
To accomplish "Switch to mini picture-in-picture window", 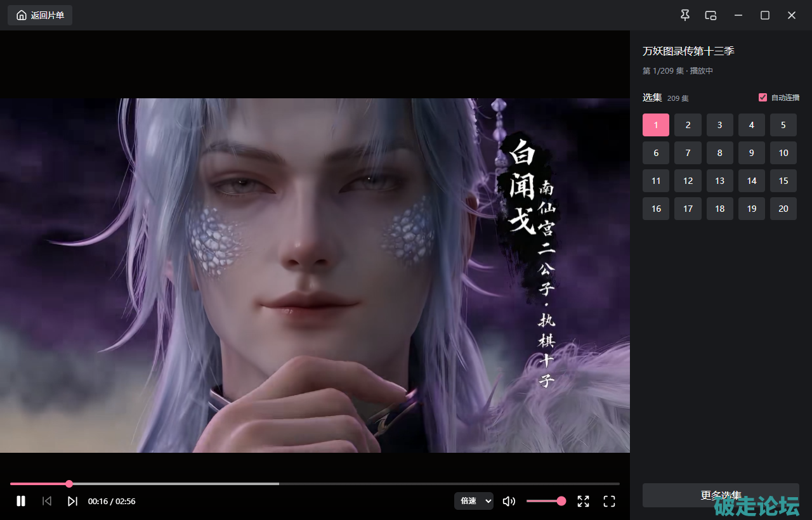I will point(711,15).
